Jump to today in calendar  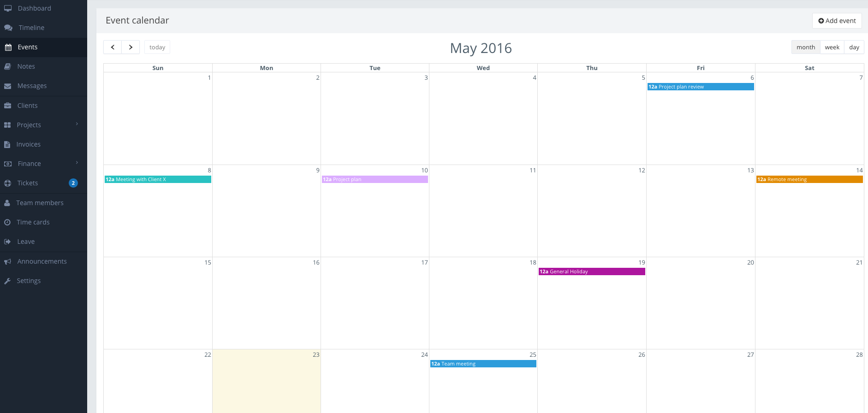coord(157,47)
